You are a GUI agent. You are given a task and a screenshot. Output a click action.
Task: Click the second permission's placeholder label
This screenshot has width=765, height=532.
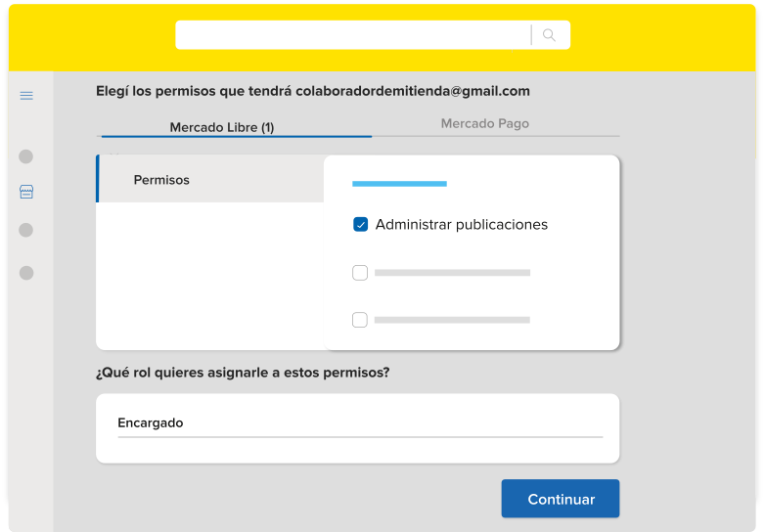[x=452, y=273]
